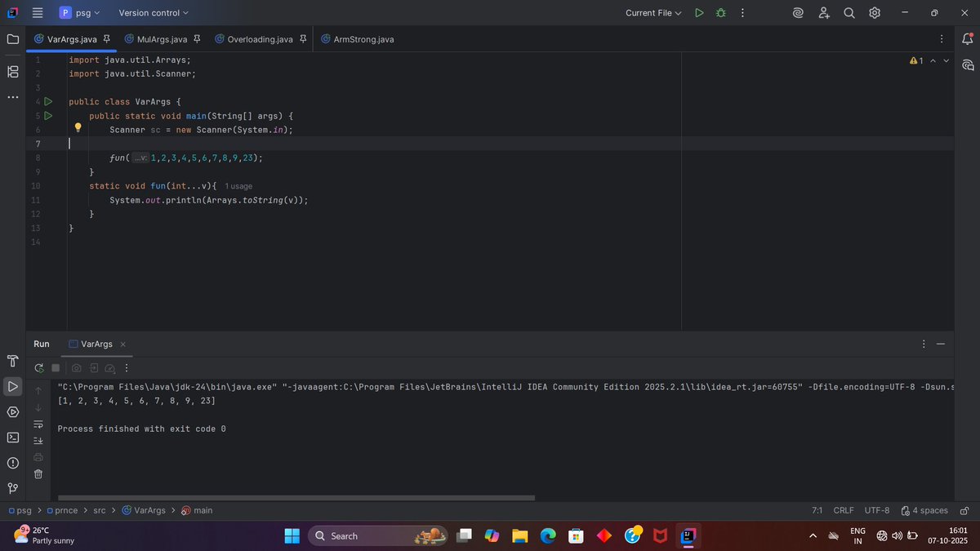Open the Structure tool window icon
Viewport: 980px width, 551px height.
pos(12,72)
